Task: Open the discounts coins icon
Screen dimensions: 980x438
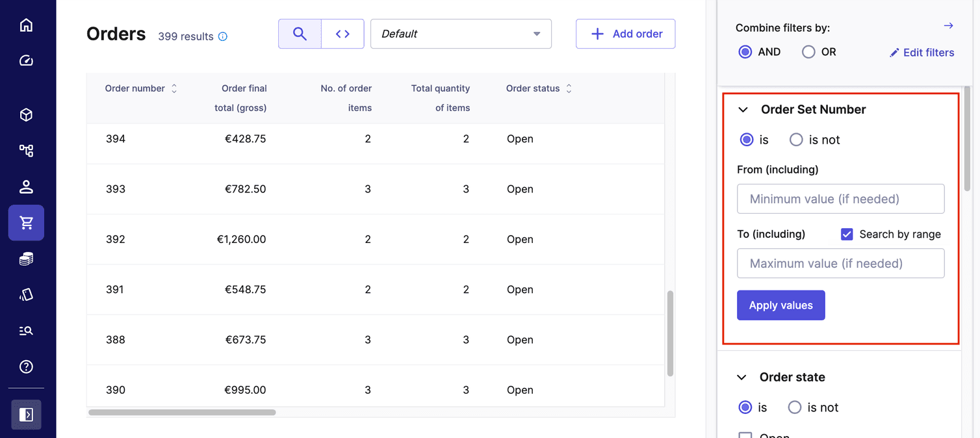Action: point(26,259)
